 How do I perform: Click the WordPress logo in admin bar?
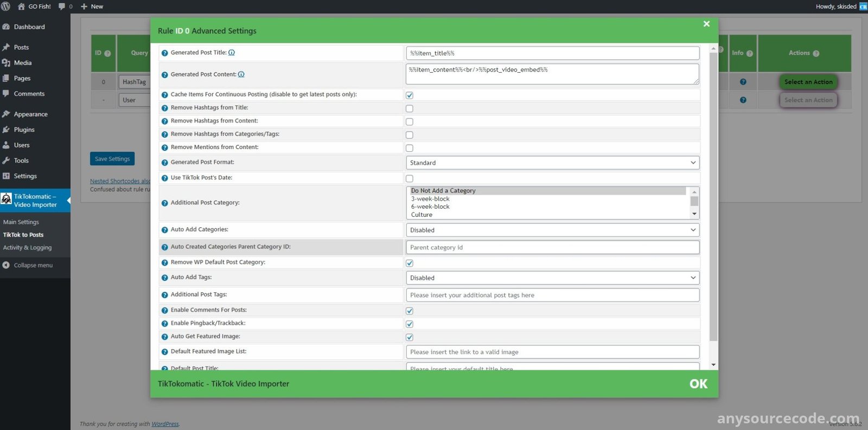coord(6,7)
